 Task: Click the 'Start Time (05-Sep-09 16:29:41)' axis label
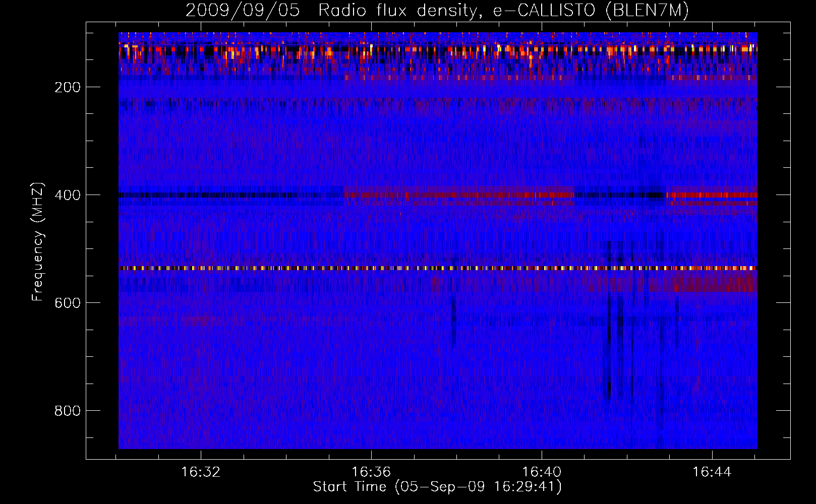437,487
